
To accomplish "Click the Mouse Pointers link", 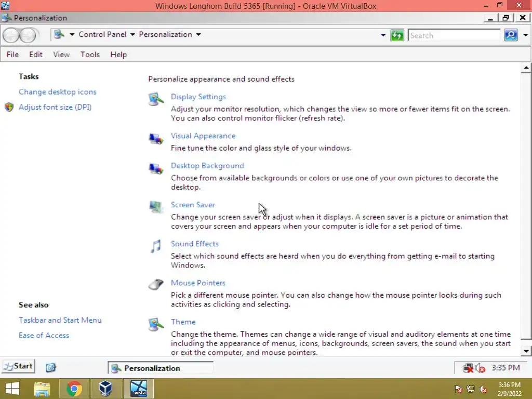I will [x=198, y=283].
